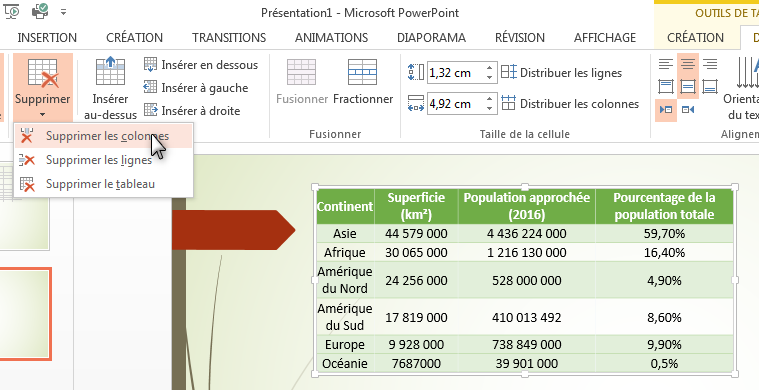Click Distribuer les colonnes
This screenshot has width=759, height=390.
570,104
